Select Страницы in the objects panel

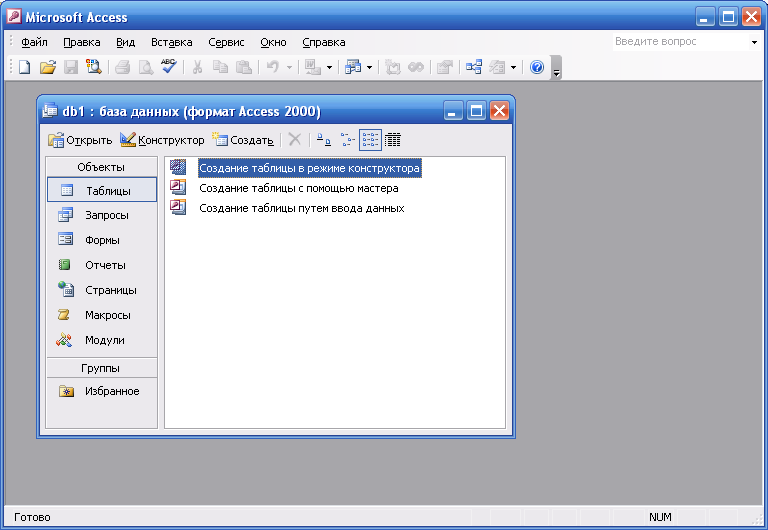click(102, 290)
